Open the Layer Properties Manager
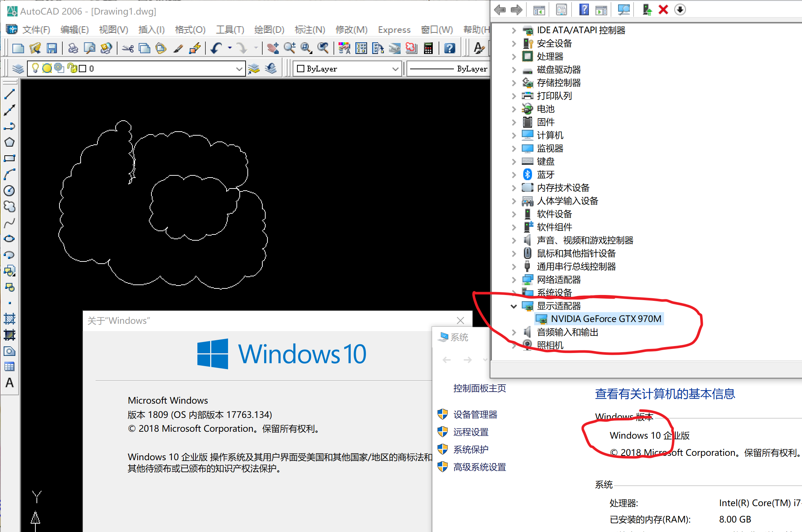 18,69
